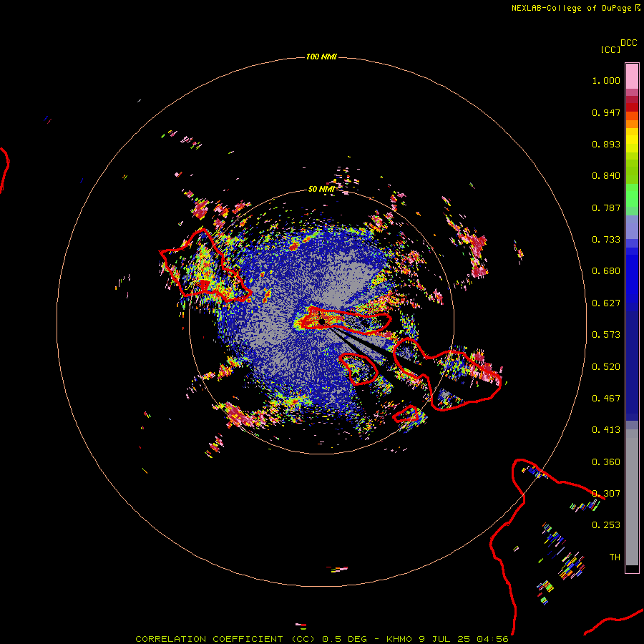644x644 pixels.
Task: Click the DCC label above the color scale
Action: tap(629, 43)
